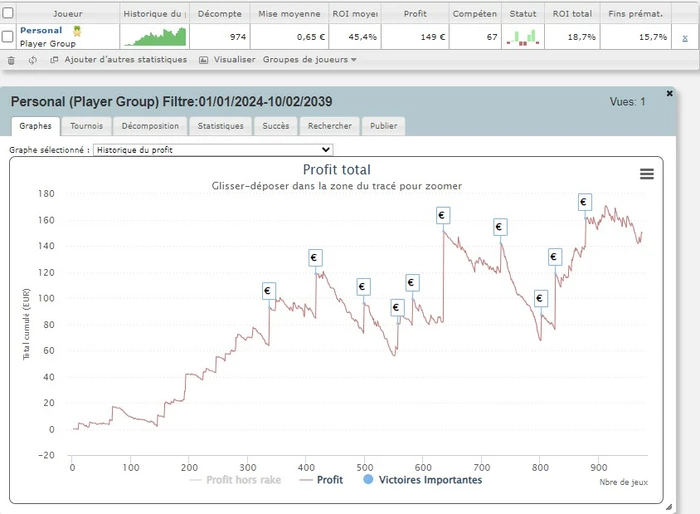
Task: Sort by the Statut column header
Action: click(523, 14)
